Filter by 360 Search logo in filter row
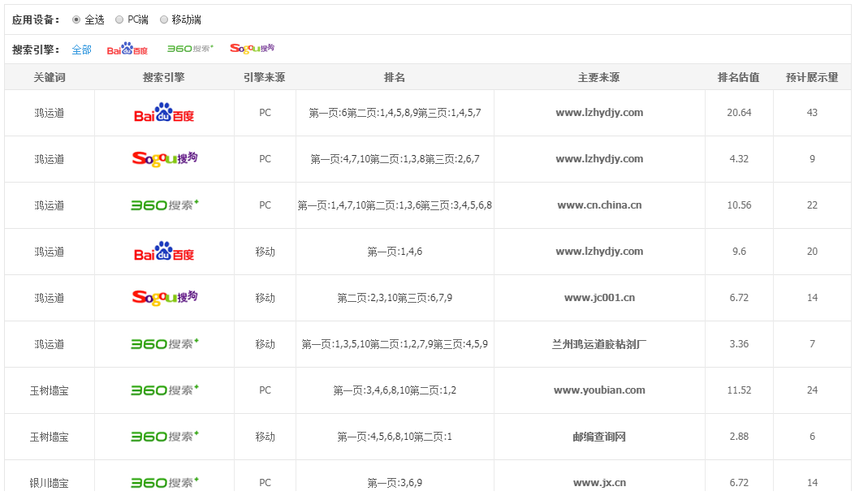This screenshot has width=855, height=504. pyautogui.click(x=190, y=49)
